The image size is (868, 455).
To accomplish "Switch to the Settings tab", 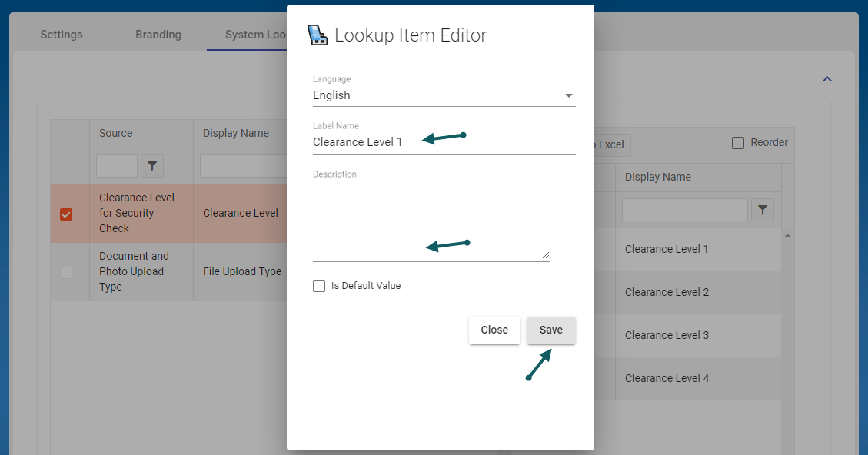I will coord(62,35).
